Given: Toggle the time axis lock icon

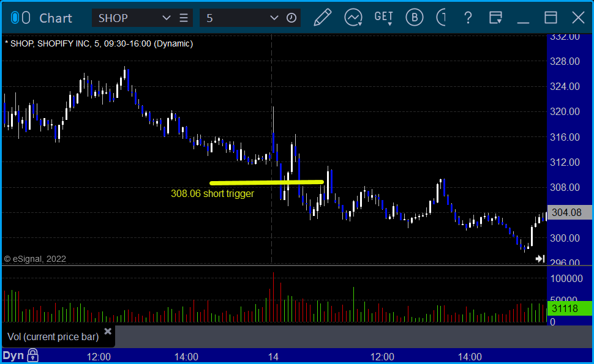Looking at the screenshot, I should tap(33, 355).
